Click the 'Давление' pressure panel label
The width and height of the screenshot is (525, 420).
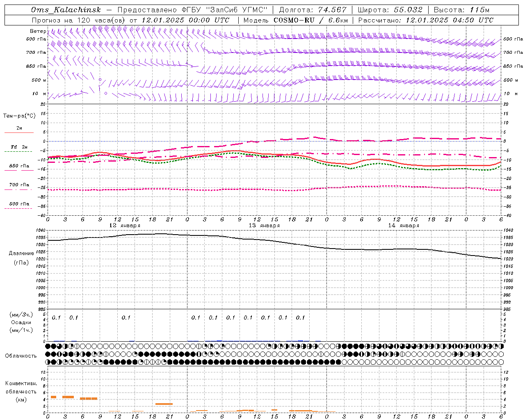click(x=21, y=253)
